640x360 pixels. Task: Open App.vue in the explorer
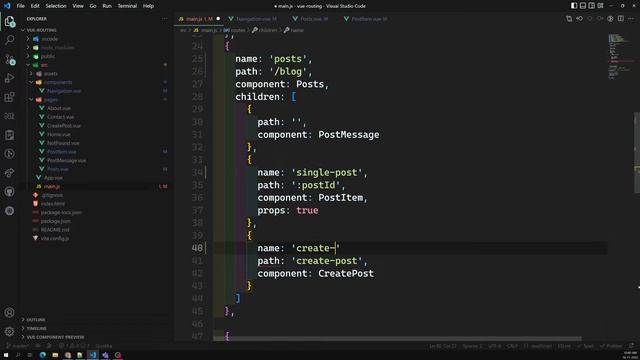[53, 178]
